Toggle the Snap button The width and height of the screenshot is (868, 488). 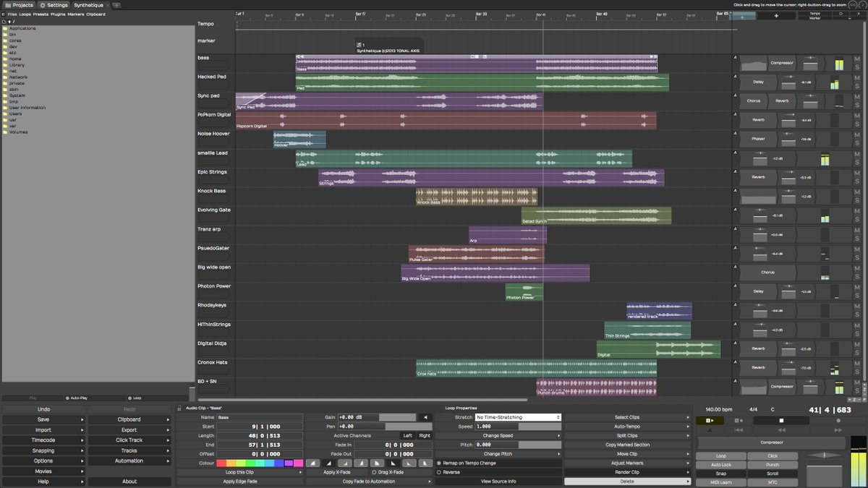tap(721, 474)
